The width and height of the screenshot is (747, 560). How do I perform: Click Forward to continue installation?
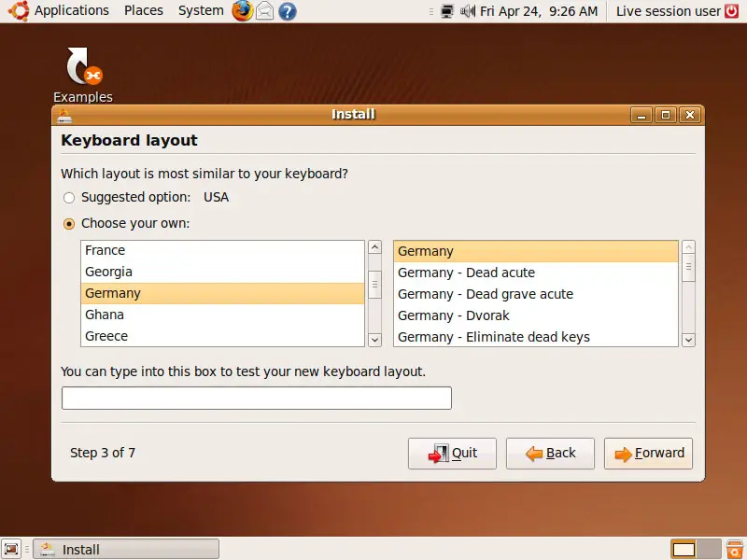(648, 454)
